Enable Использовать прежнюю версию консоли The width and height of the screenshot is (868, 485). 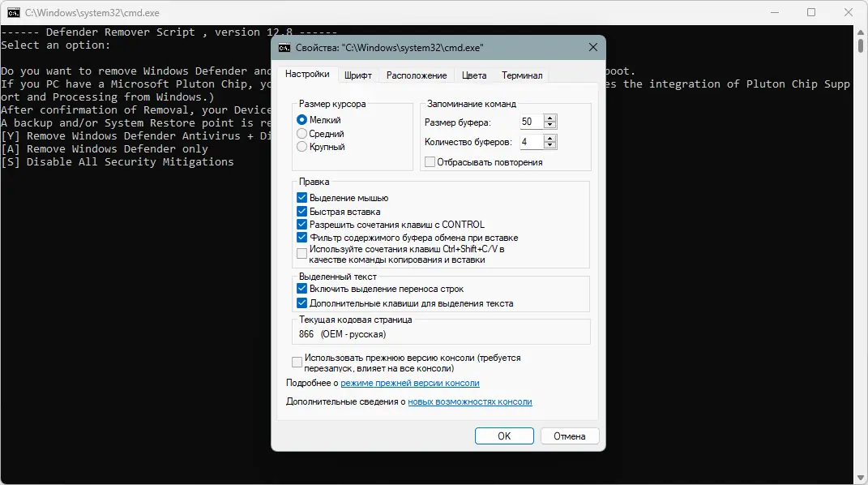coord(297,363)
